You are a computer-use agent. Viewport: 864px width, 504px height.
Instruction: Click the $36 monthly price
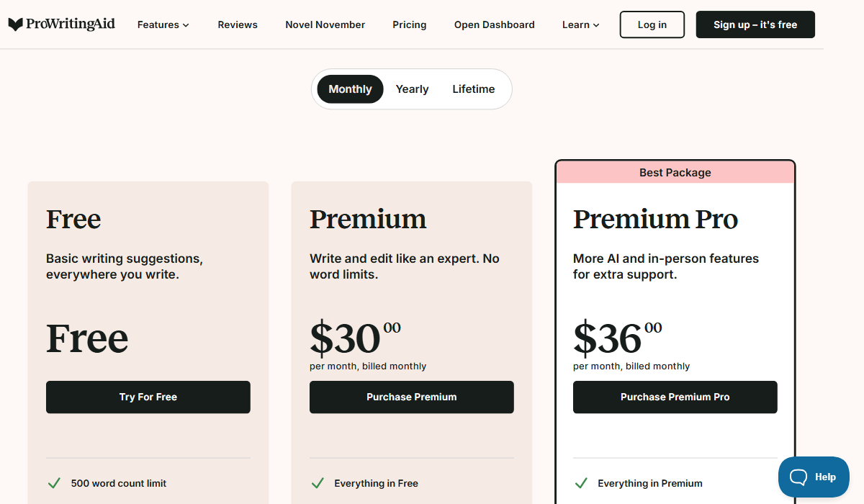(618, 337)
